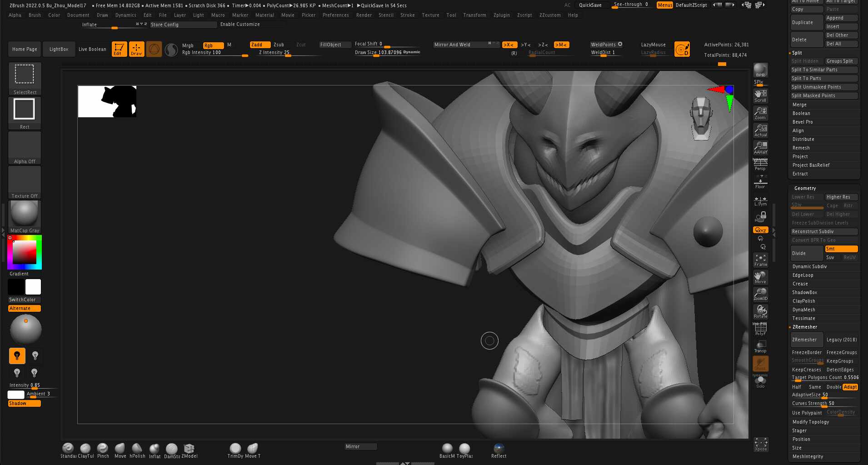
Task: Select the Standard brush
Action: [x=68, y=450]
